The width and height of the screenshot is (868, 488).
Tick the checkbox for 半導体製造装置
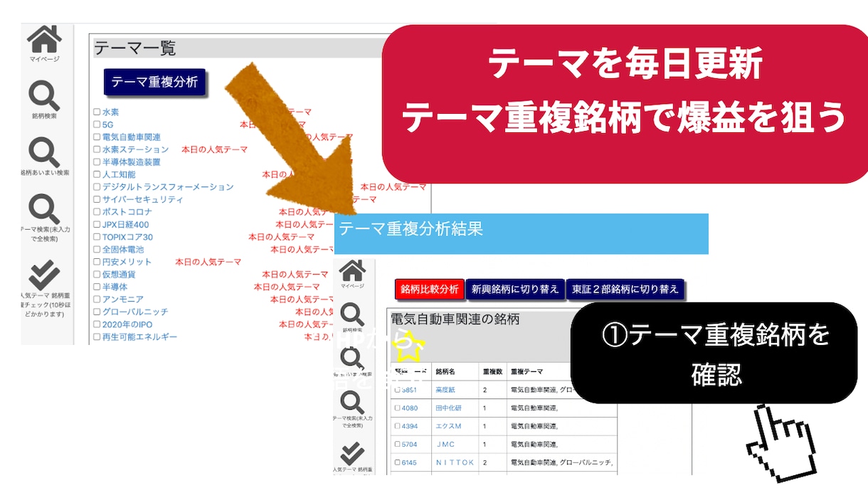click(x=97, y=162)
